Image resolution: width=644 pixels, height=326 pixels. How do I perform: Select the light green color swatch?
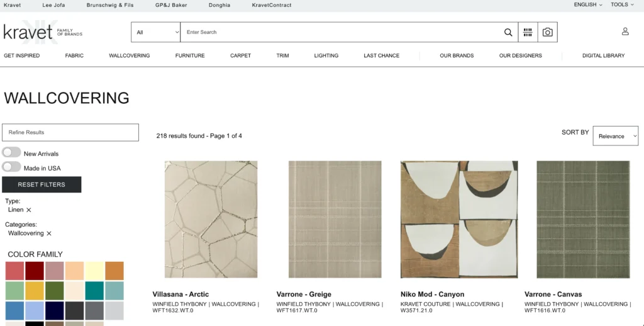click(x=15, y=291)
